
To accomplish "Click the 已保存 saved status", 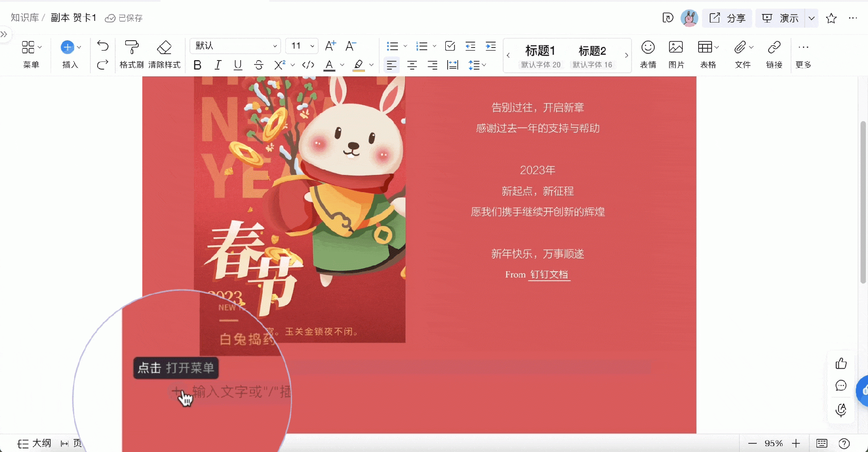I will [124, 18].
